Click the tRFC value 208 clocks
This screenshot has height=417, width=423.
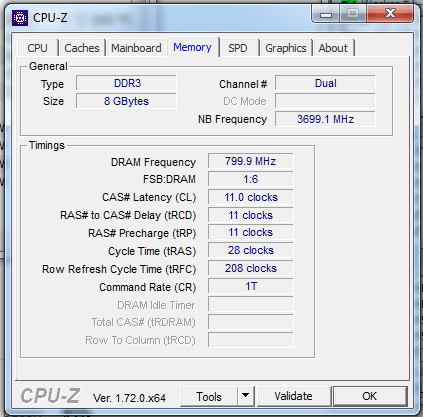tap(251, 268)
